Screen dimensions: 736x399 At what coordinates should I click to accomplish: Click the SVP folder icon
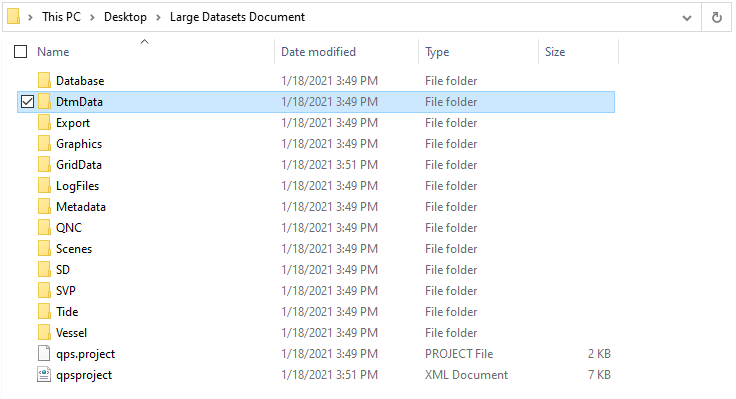pyautogui.click(x=44, y=291)
